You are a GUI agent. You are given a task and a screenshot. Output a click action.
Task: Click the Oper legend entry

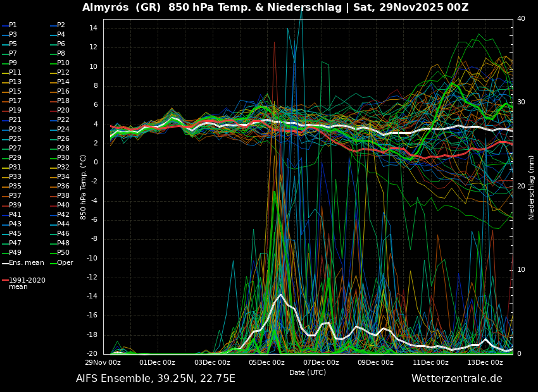[63, 262]
